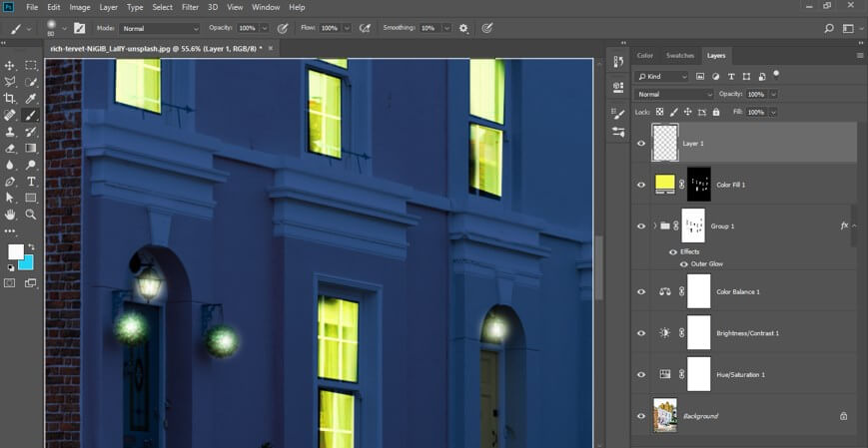The height and width of the screenshot is (448, 868).
Task: Open the layer filter Kind dropdown
Action: (662, 76)
